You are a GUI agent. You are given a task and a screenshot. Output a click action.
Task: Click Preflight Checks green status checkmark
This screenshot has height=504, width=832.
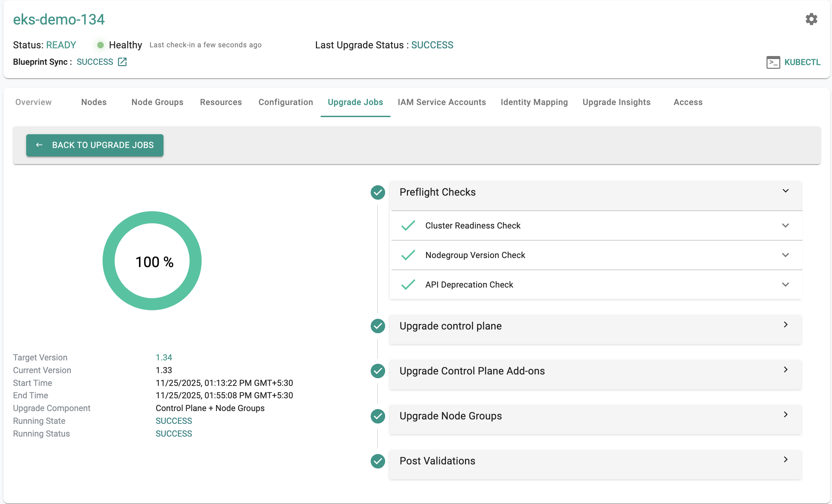[x=377, y=193]
